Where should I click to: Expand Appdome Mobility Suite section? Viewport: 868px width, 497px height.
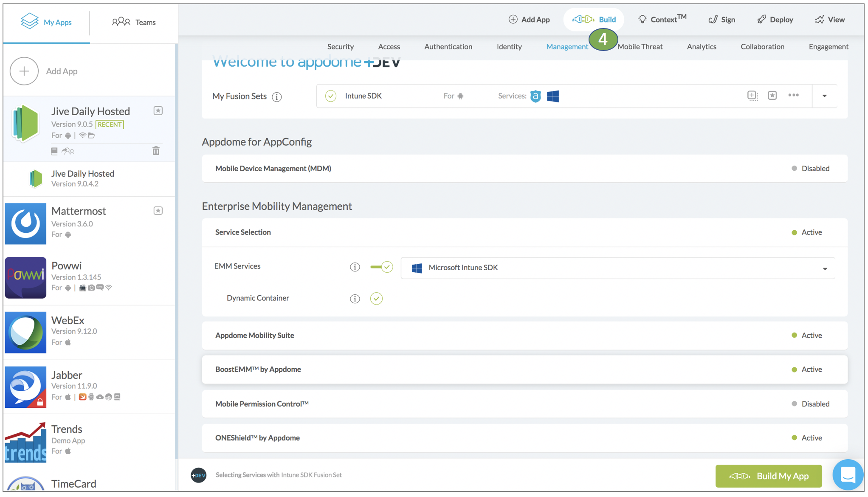524,336
